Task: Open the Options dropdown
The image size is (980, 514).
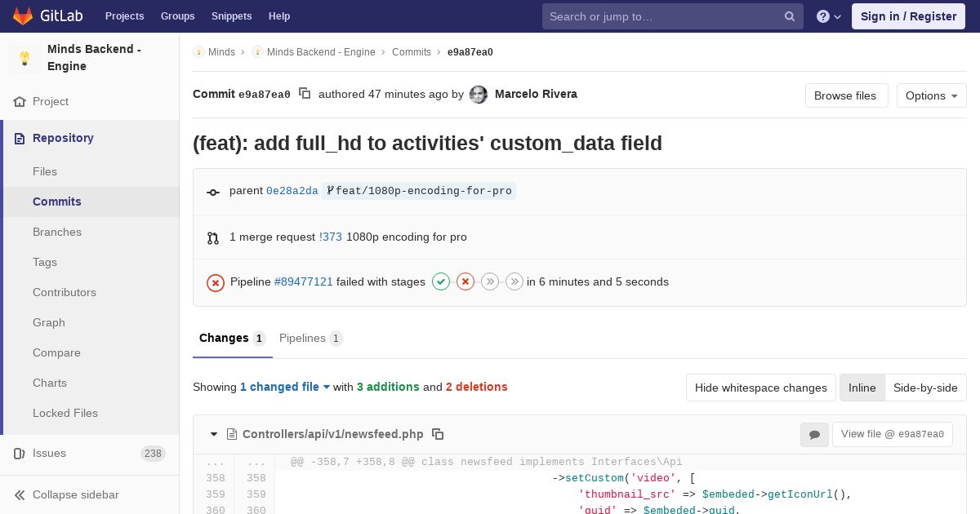Action: (x=931, y=95)
